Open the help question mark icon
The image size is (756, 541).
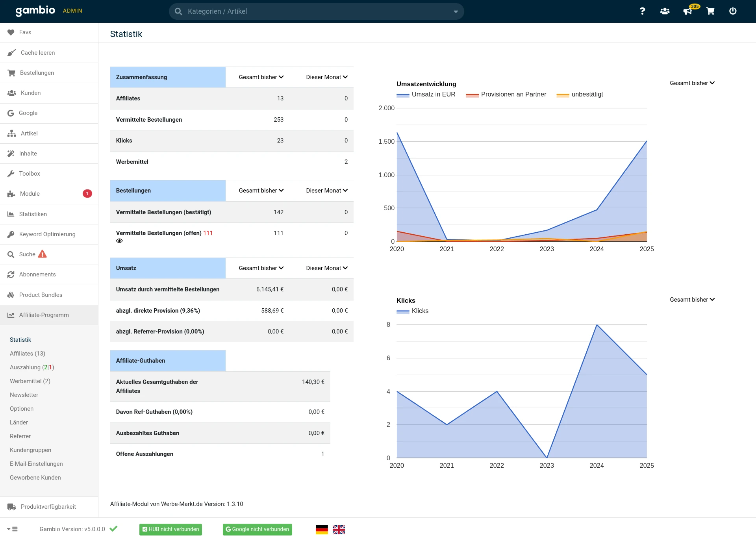coord(642,11)
